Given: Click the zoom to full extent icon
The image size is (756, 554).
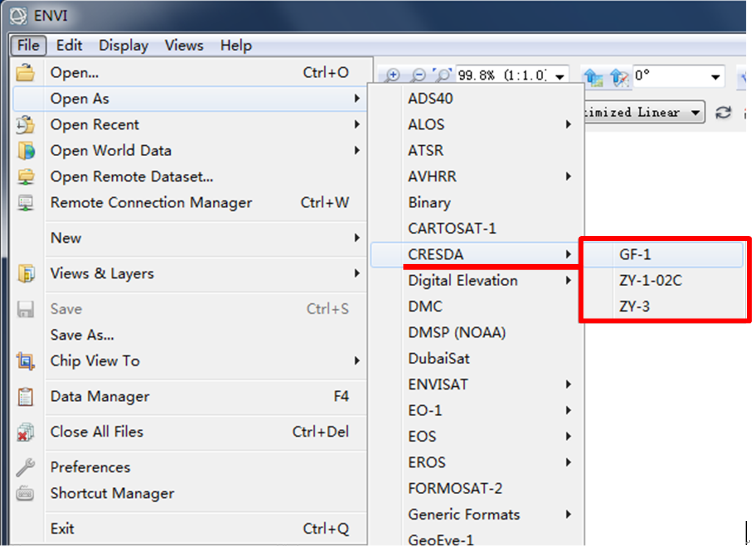Looking at the screenshot, I should point(441,76).
